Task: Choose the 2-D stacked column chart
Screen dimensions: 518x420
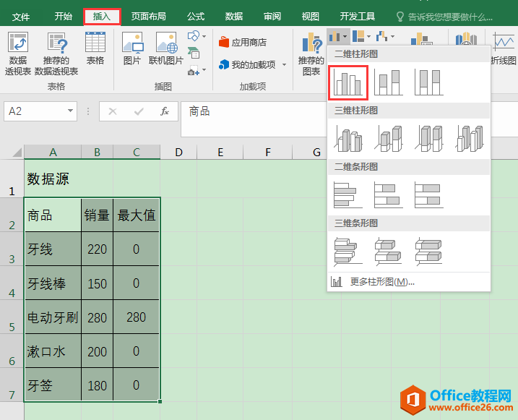Action: click(x=389, y=82)
